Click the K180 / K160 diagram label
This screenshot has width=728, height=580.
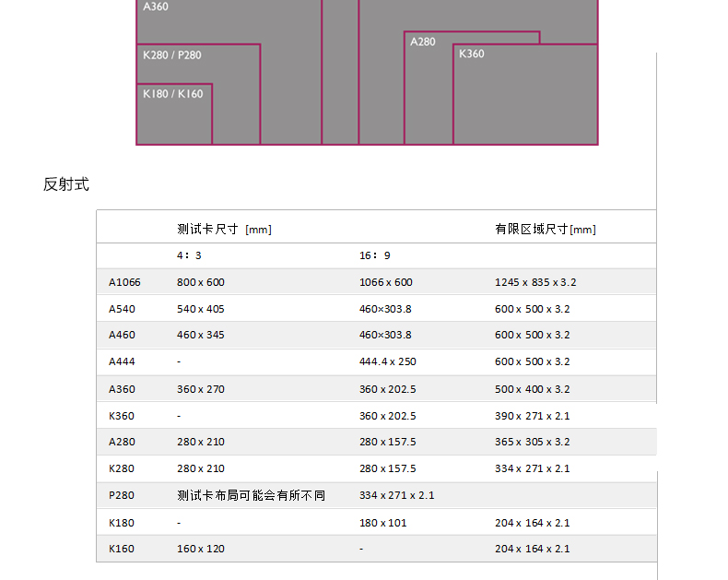pos(172,94)
